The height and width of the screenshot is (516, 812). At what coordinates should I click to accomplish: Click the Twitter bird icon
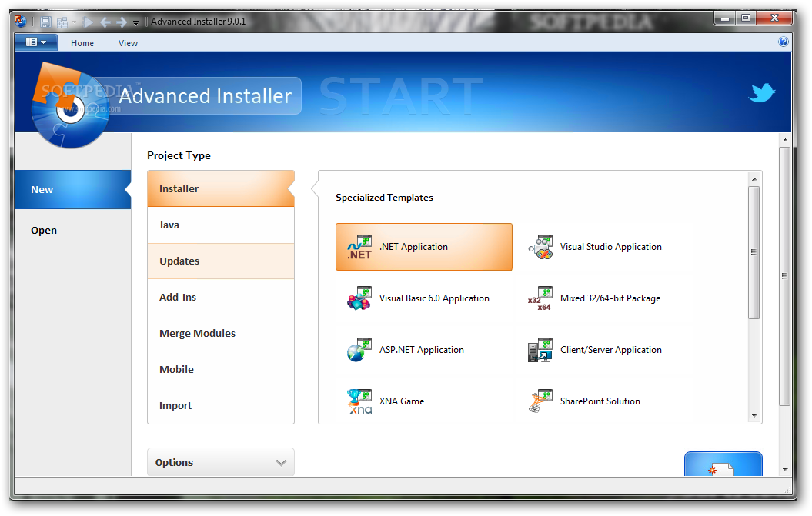click(761, 92)
